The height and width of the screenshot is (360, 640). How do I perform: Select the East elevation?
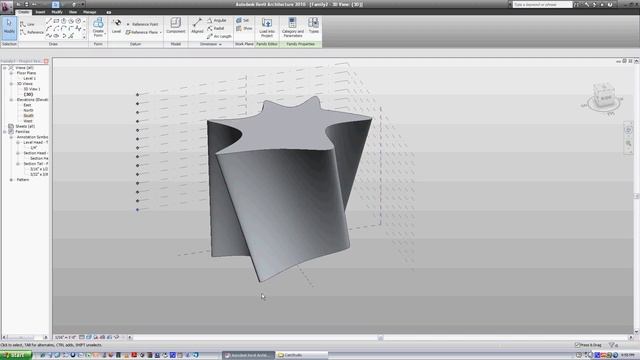click(x=27, y=105)
